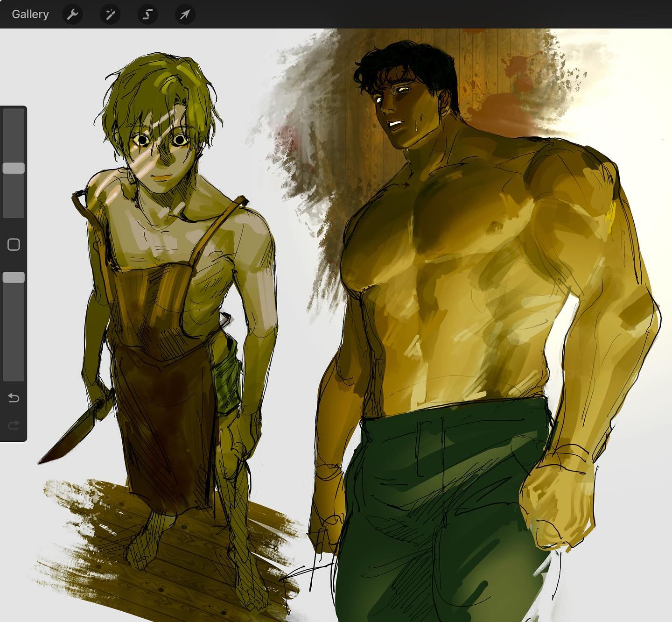Tap the square Modify button in the sidebar

pos(14,245)
